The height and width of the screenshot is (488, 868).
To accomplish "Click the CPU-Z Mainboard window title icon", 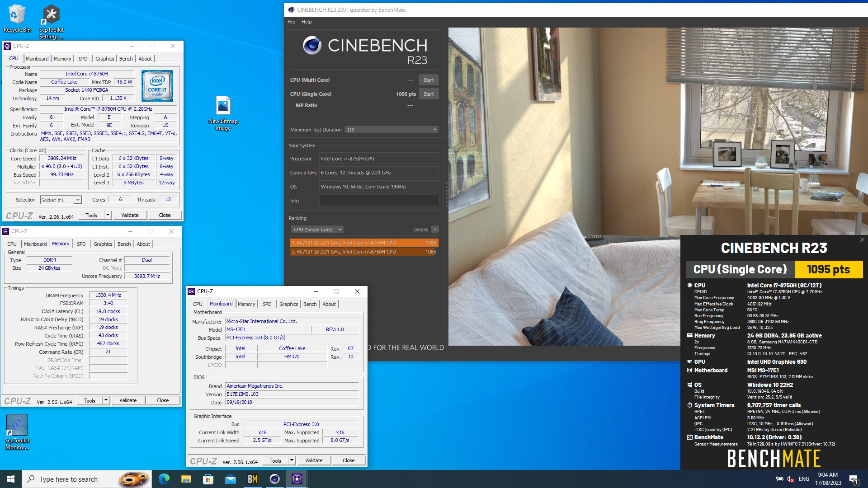I will pyautogui.click(x=192, y=291).
